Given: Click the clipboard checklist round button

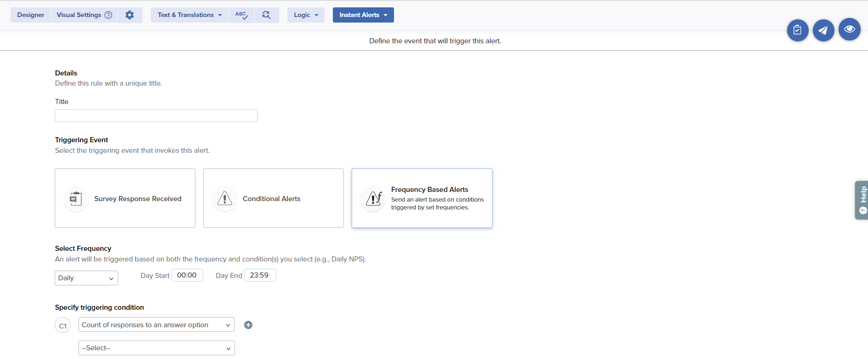Looking at the screenshot, I should (x=797, y=30).
